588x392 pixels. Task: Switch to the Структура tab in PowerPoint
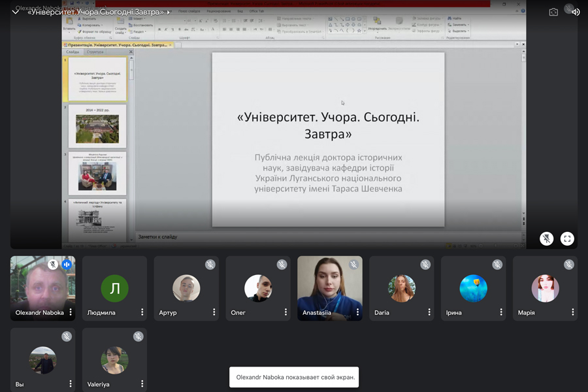coord(95,52)
